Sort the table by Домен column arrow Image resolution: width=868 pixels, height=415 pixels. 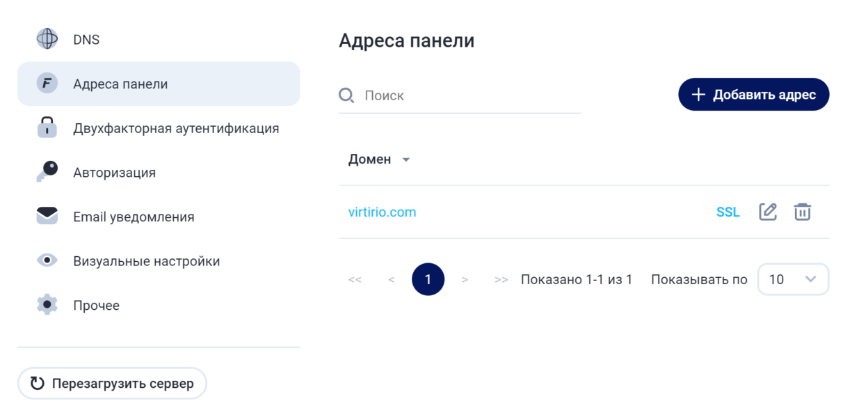[x=406, y=159]
